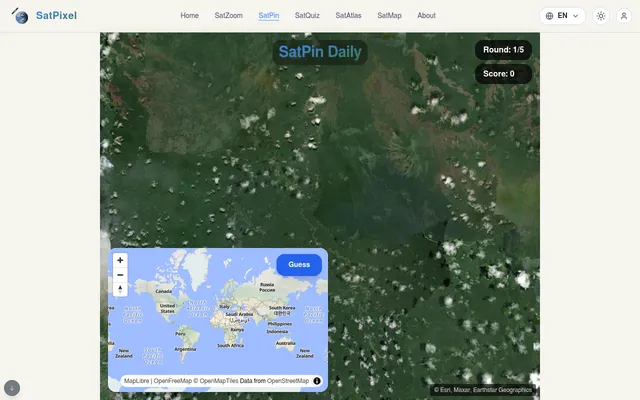Click the SatPin Daily title

(x=320, y=52)
